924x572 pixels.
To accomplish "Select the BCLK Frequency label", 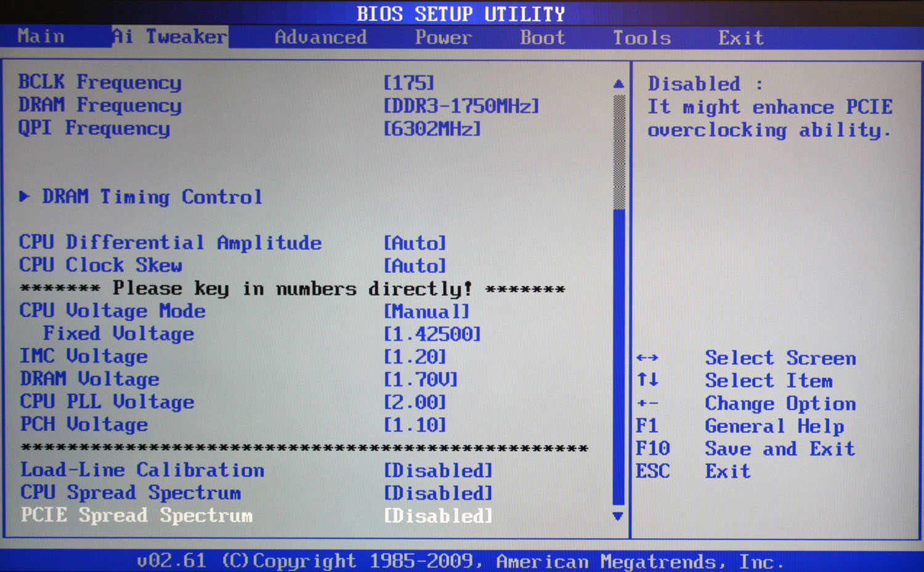I will tap(100, 83).
